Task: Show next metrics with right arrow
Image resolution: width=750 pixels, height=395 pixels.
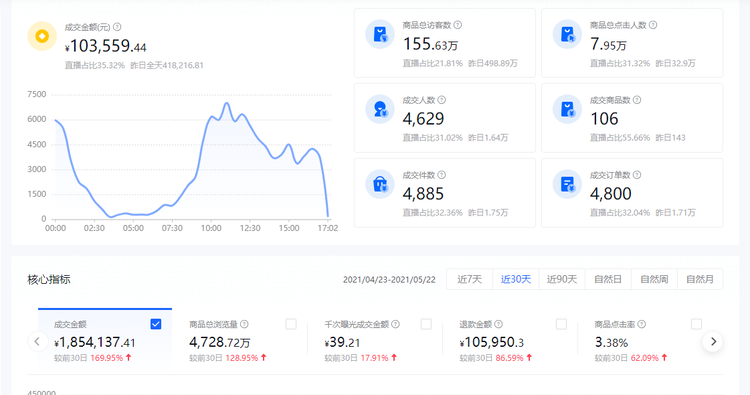Action: click(x=713, y=341)
